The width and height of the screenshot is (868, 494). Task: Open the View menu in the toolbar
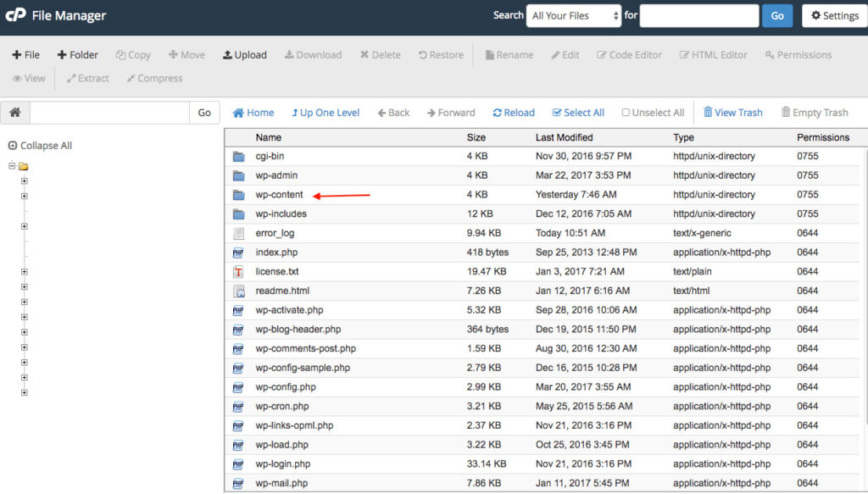[29, 78]
